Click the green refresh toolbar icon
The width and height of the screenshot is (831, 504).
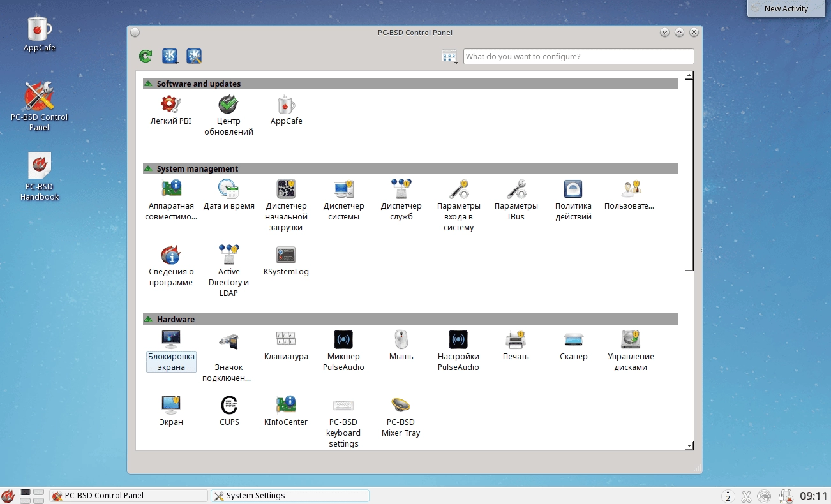(146, 56)
